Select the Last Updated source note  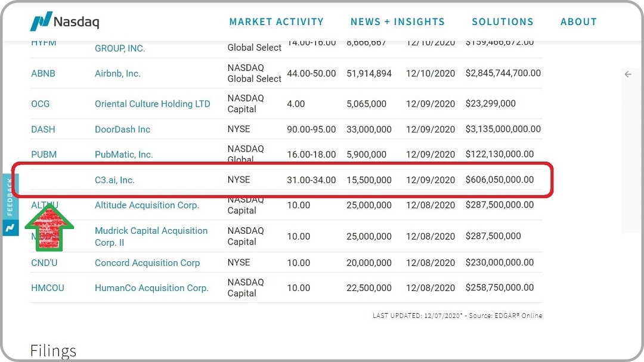(457, 315)
